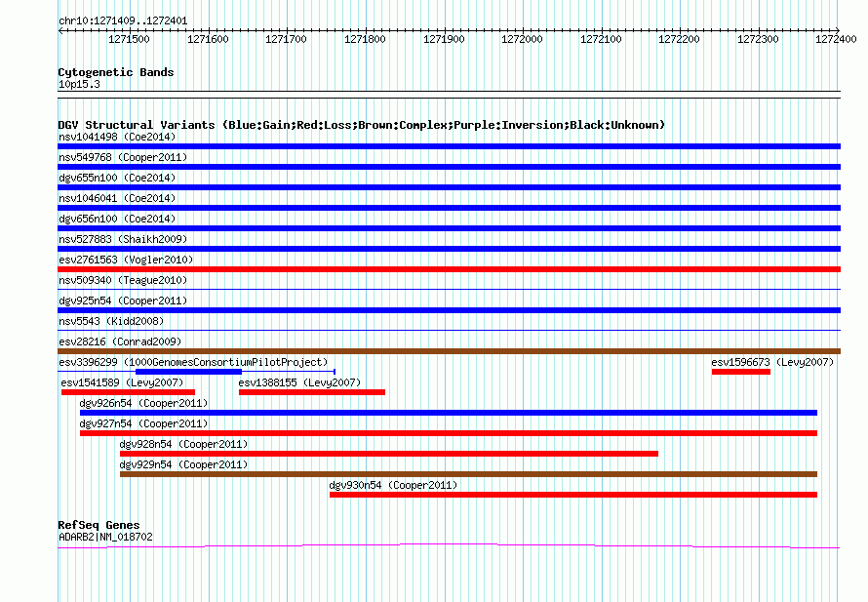Click the esv1388155 red loss bar
Viewport: 868px width, 602px height.
point(312,392)
